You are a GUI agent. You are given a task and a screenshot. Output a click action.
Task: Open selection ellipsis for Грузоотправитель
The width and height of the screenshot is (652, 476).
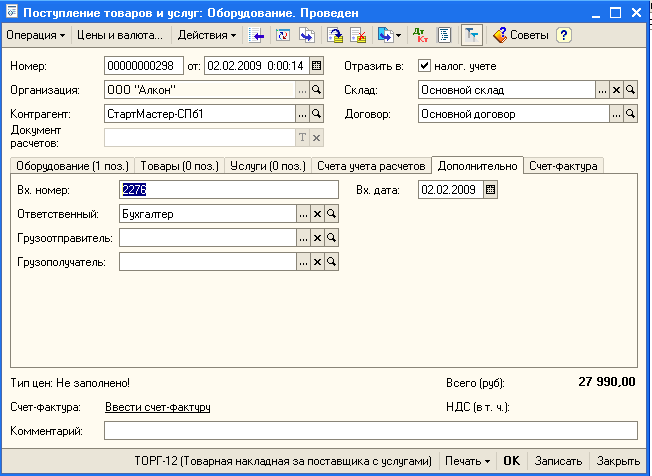pyautogui.click(x=303, y=238)
